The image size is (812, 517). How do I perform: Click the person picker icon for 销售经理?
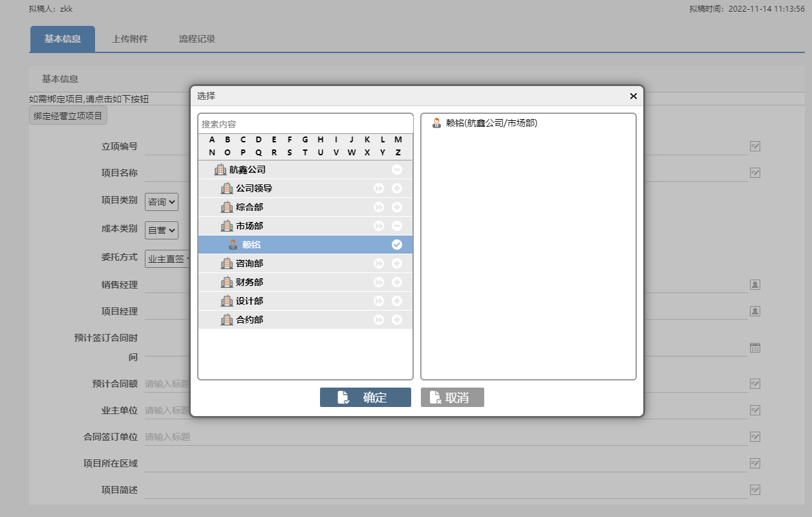(x=754, y=284)
